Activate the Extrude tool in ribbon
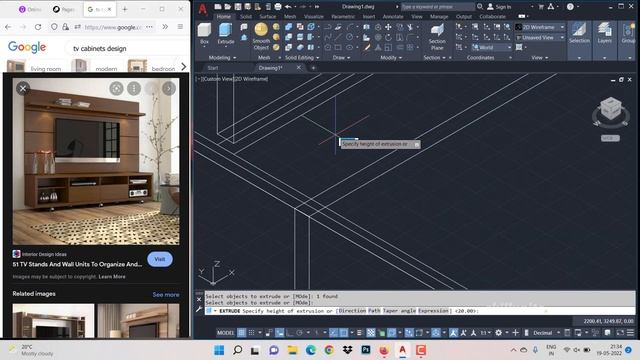The image size is (640, 360). point(225,33)
